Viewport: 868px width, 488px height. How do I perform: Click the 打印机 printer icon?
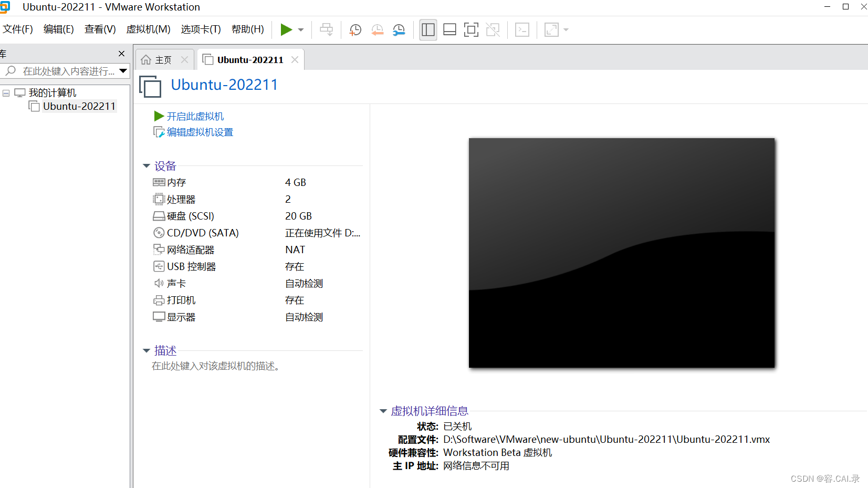coord(159,300)
